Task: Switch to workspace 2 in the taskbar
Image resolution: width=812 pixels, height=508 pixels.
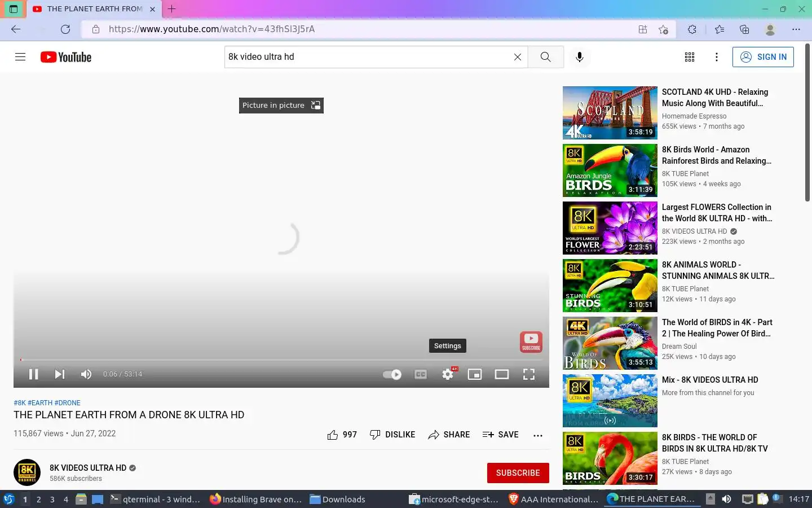Action: click(x=38, y=499)
